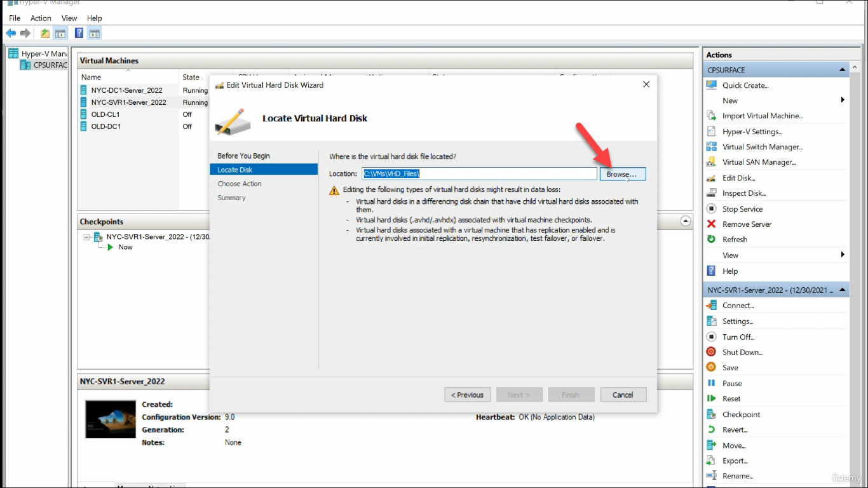Click the Up one level folder icon
This screenshot has height=488, width=868.
(45, 33)
